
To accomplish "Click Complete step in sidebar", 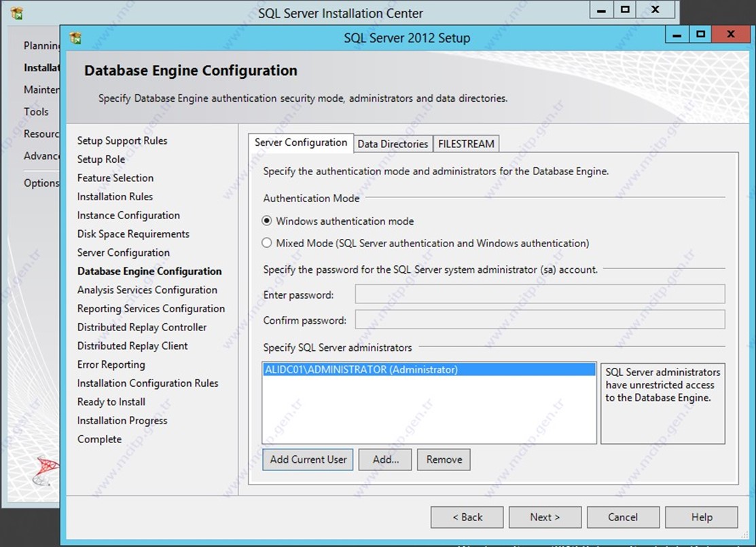I will point(99,439).
